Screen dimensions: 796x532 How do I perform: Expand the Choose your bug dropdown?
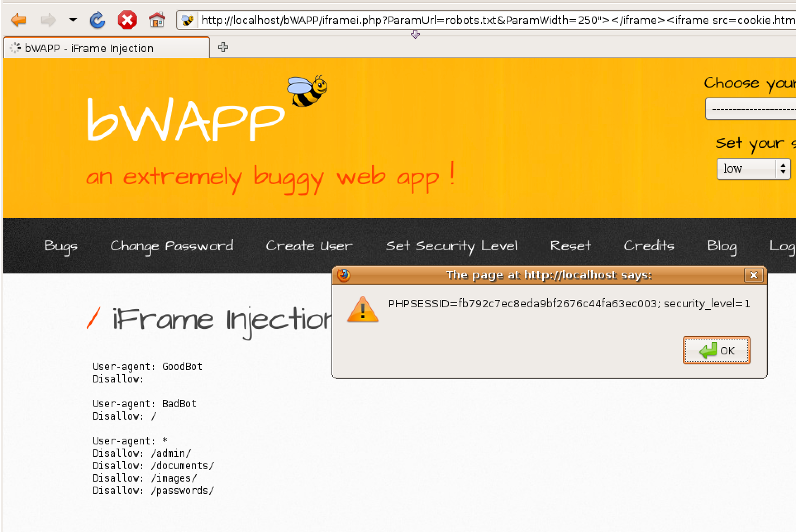750,109
